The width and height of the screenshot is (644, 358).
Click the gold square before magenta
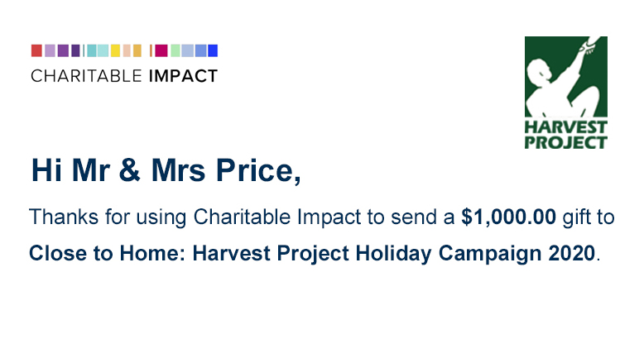[137, 51]
